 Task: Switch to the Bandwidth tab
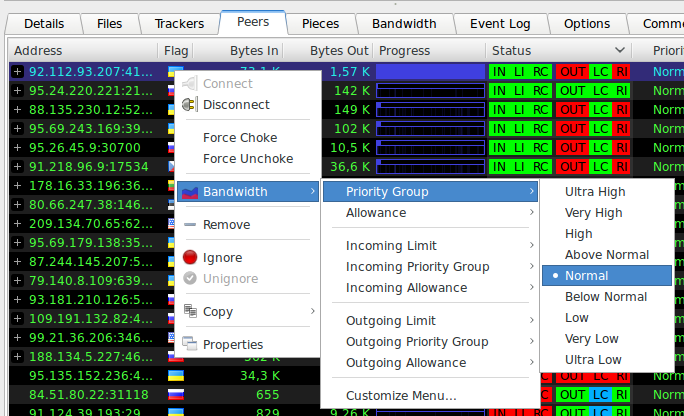click(x=404, y=24)
